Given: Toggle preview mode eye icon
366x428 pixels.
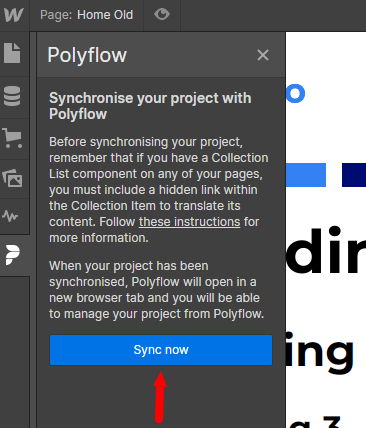Looking at the screenshot, I should [162, 15].
